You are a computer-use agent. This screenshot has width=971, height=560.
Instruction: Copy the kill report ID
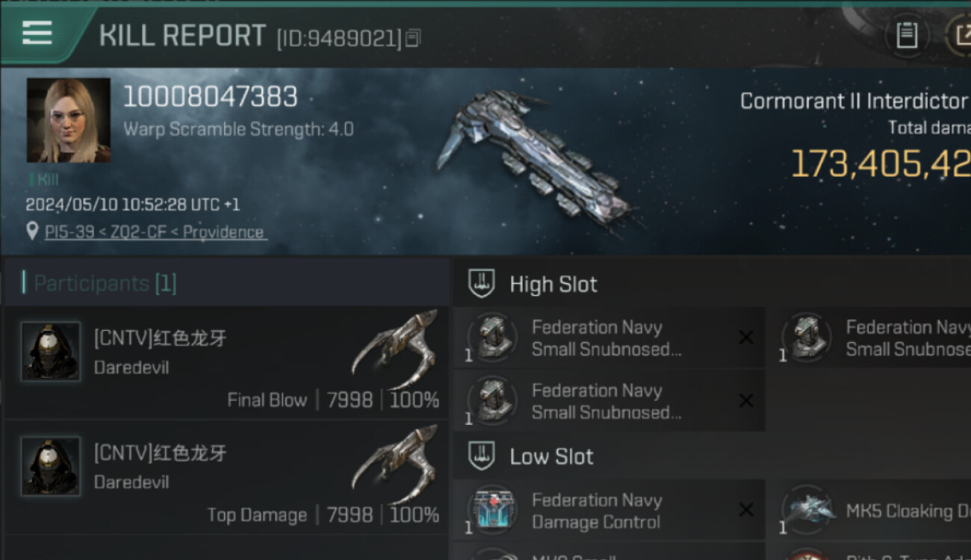point(413,37)
